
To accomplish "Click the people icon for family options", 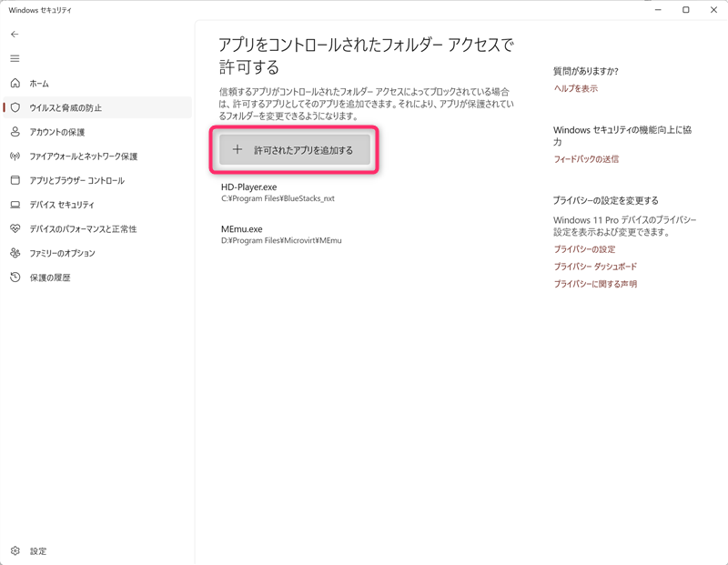I will [x=15, y=253].
